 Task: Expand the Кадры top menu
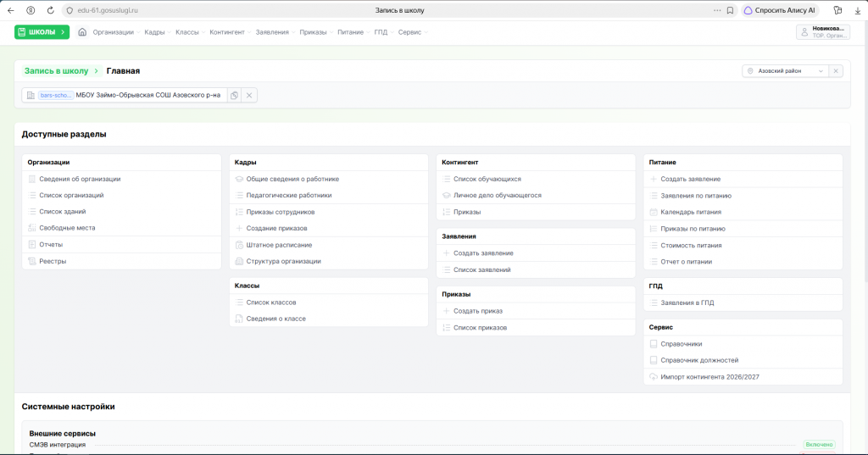pyautogui.click(x=157, y=32)
